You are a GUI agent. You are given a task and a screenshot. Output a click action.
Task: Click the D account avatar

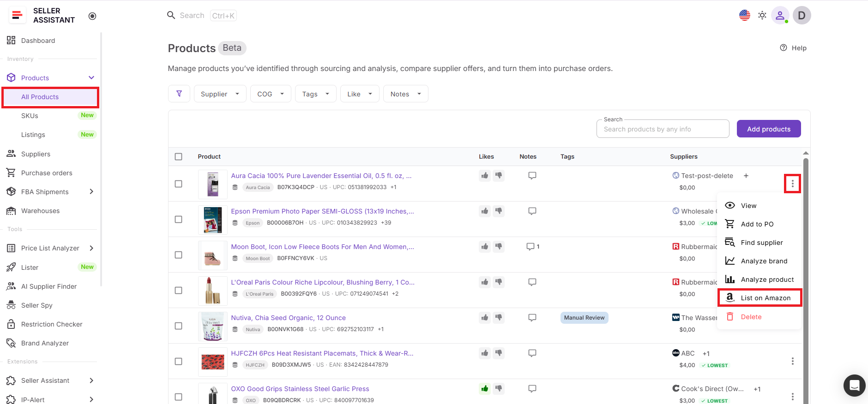click(802, 15)
